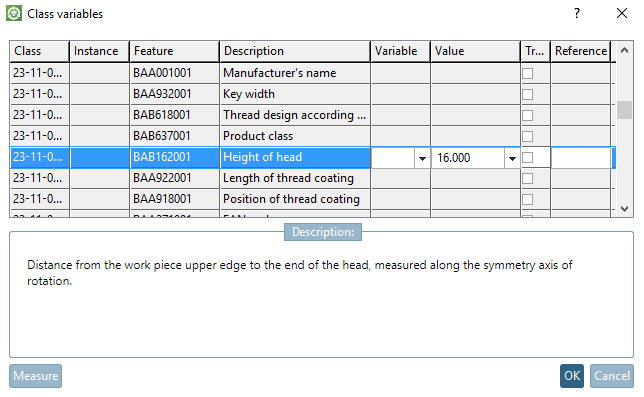
Task: Click the value field containing 16.000
Action: pos(467,158)
